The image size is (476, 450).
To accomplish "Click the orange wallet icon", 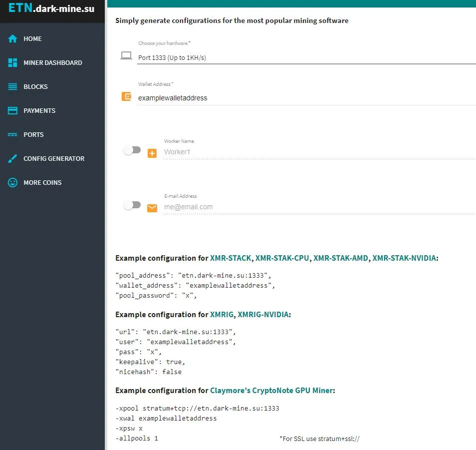I will (x=126, y=96).
